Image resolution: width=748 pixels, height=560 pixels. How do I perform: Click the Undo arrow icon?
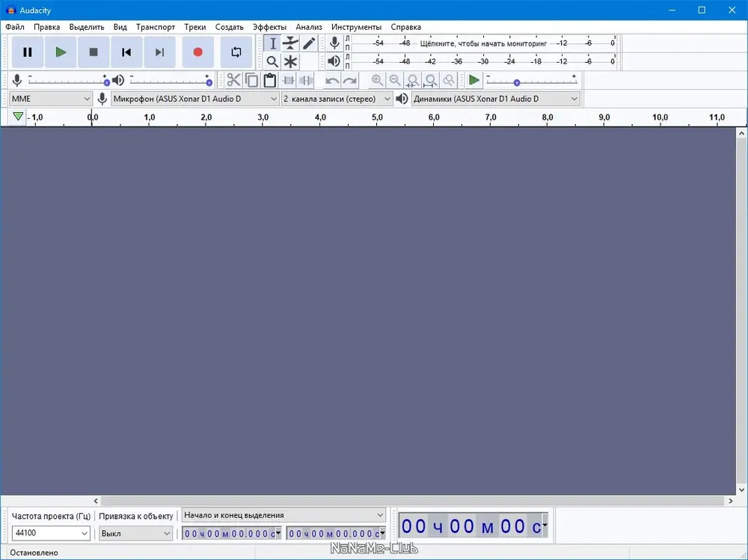click(332, 80)
